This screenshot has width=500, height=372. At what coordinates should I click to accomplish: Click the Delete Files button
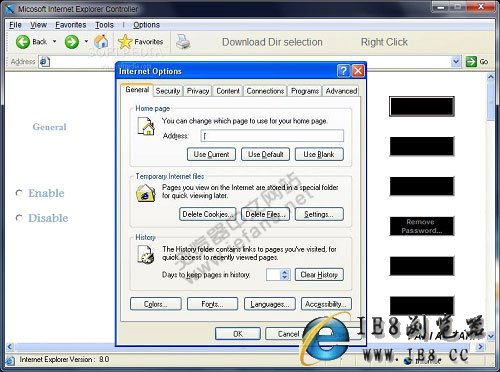click(x=266, y=214)
